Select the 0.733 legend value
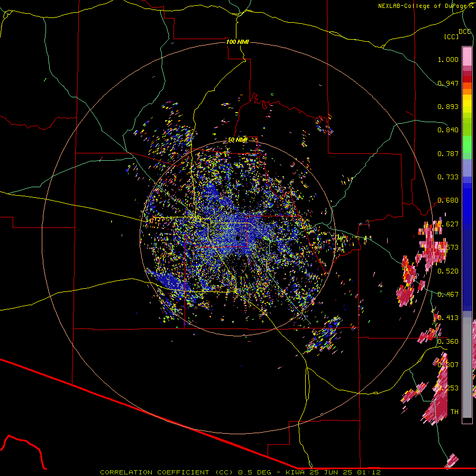The image size is (476, 476). 448,177
